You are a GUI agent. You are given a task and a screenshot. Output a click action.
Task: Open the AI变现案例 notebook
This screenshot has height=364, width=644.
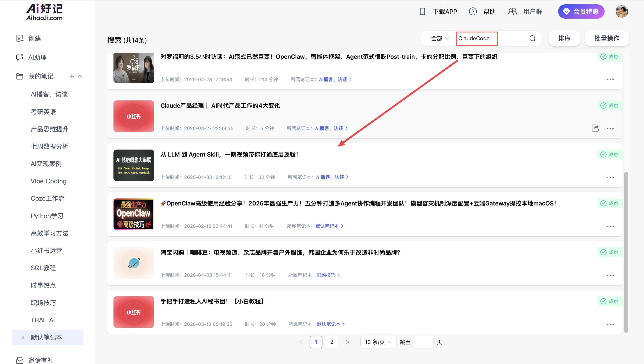pyautogui.click(x=46, y=164)
